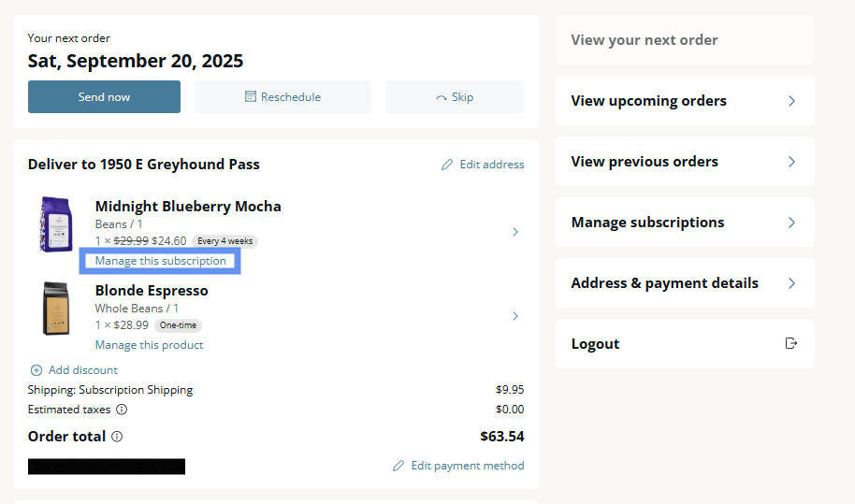The width and height of the screenshot is (855, 504).
Task: Click the Logout exit icon
Action: pyautogui.click(x=791, y=343)
